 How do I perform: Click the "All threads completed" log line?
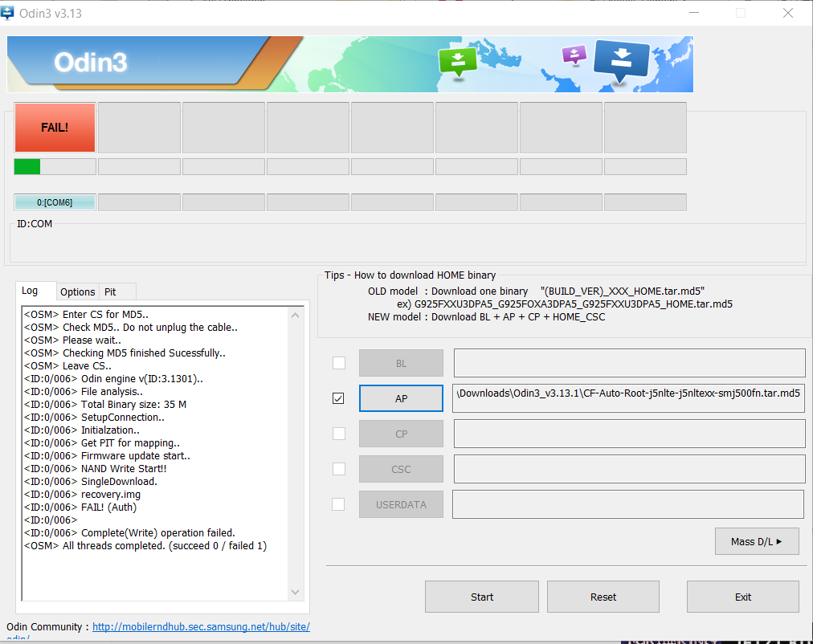click(x=145, y=545)
